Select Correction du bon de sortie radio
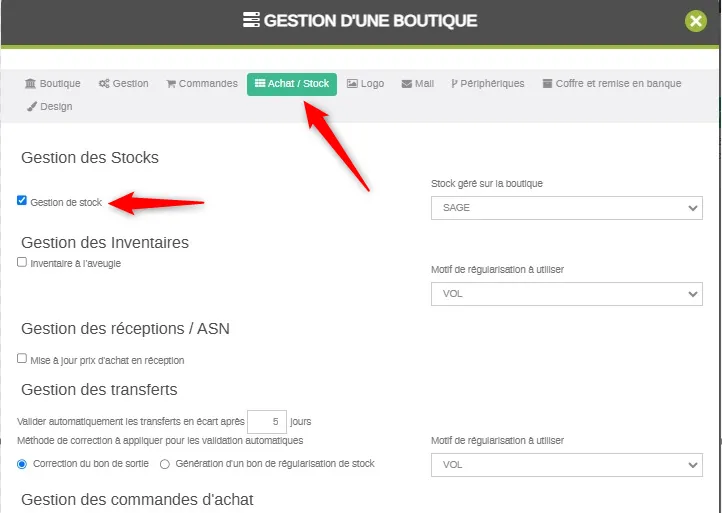Image resolution: width=722 pixels, height=513 pixels. tap(22, 464)
